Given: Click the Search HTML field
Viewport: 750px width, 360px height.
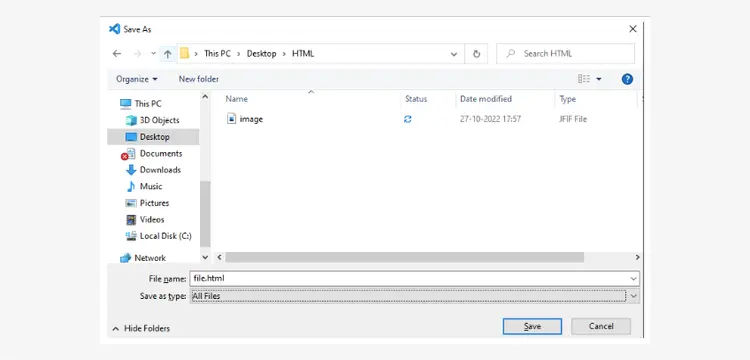Looking at the screenshot, I should (565, 54).
